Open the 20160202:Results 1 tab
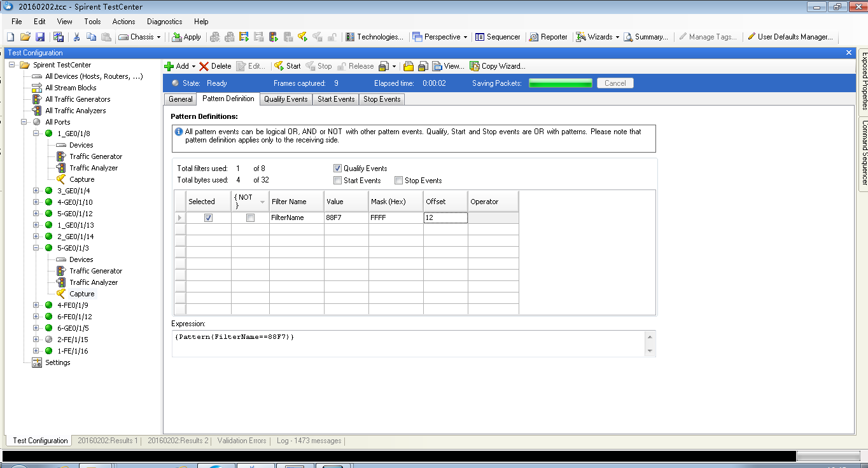 tap(107, 441)
